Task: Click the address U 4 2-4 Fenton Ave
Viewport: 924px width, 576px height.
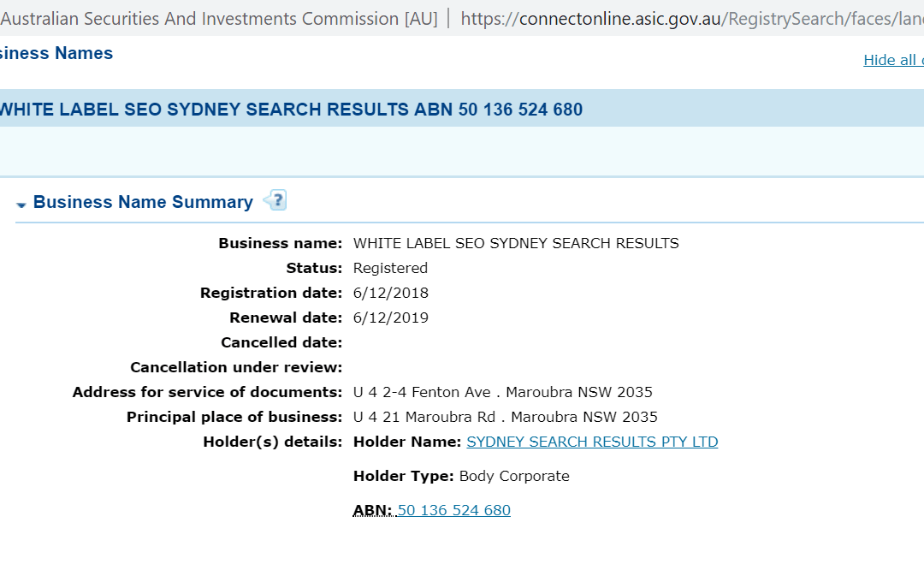Action: tap(503, 392)
